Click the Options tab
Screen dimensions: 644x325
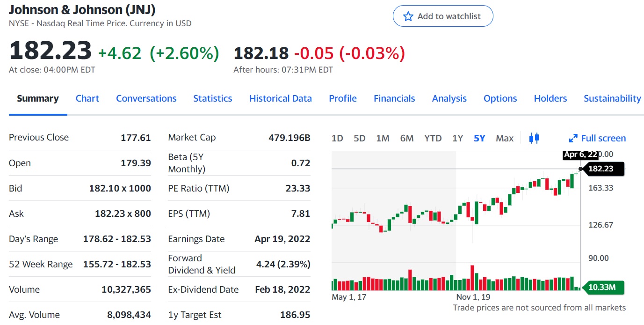[500, 98]
